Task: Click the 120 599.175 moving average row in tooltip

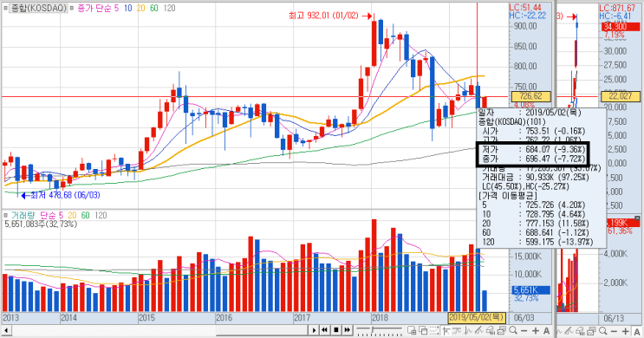Action: [537, 242]
